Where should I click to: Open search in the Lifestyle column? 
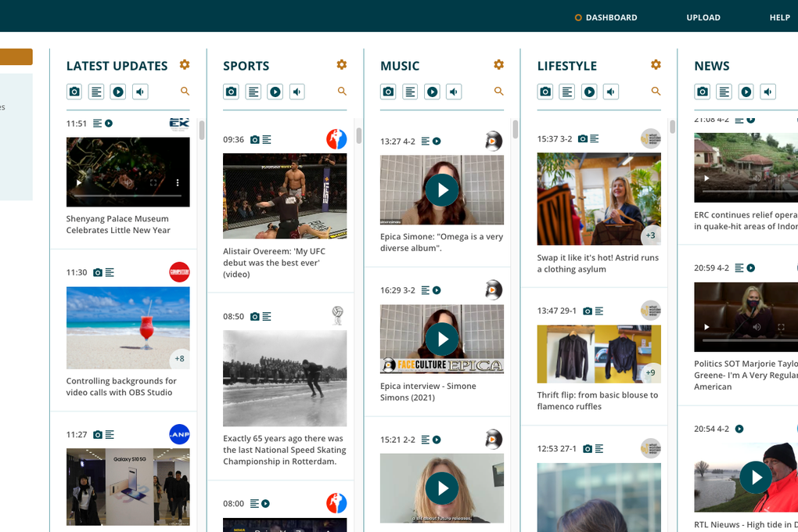coord(656,92)
